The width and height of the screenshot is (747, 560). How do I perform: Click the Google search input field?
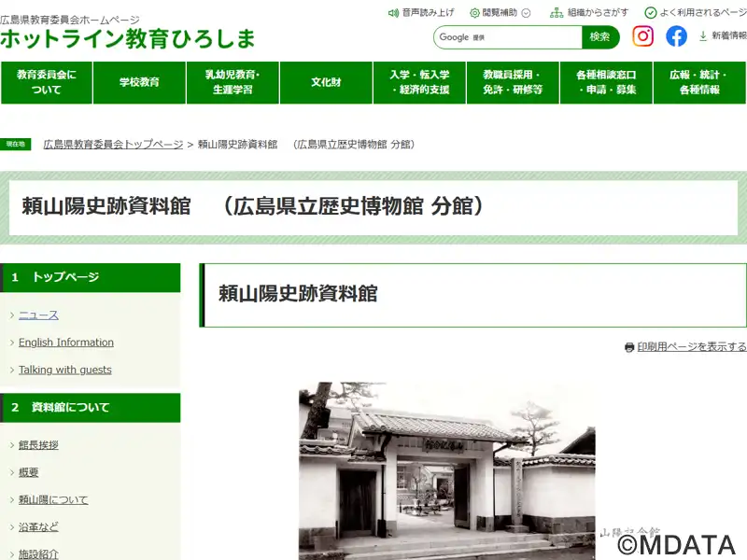(508, 37)
